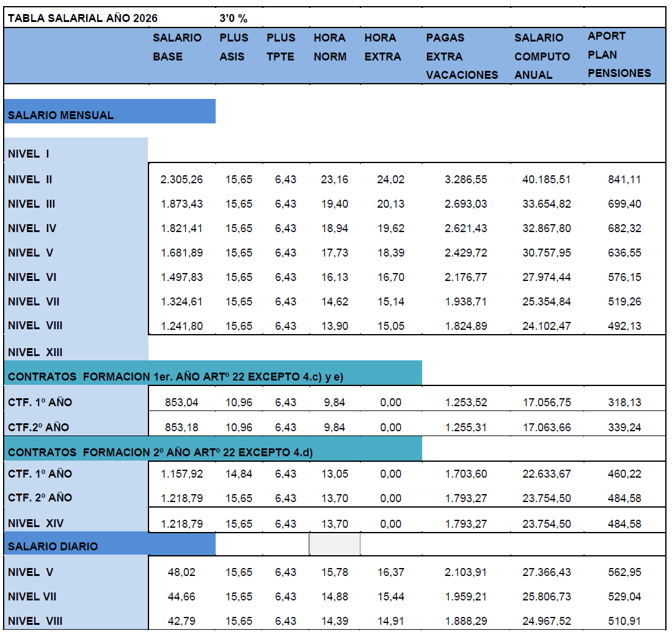Click the NIVEL XIV row label

pyautogui.click(x=35, y=523)
